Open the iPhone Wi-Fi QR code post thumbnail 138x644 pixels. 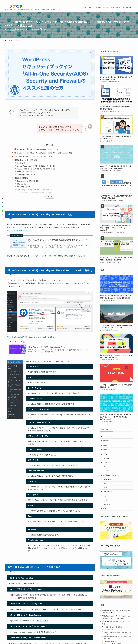click(117, 125)
